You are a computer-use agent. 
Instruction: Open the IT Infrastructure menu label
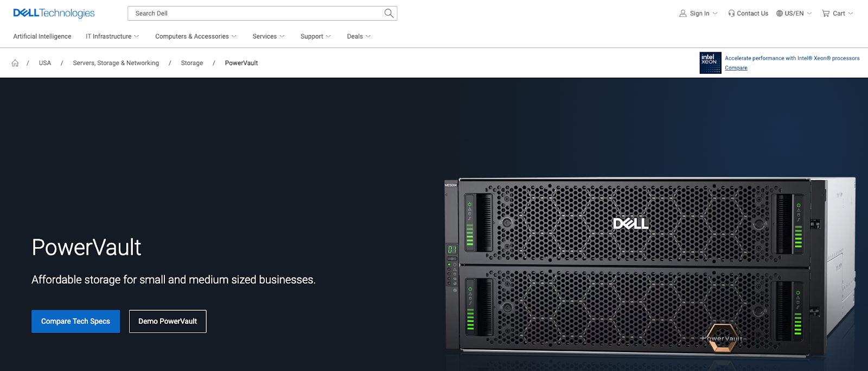[108, 36]
